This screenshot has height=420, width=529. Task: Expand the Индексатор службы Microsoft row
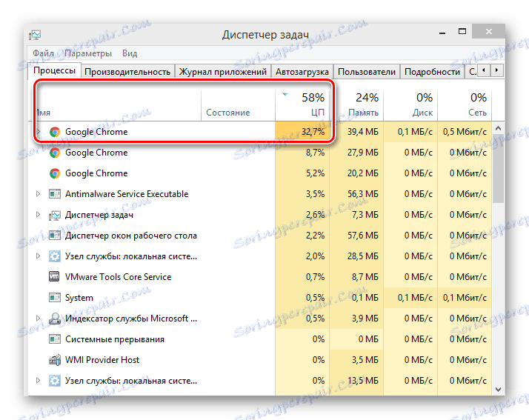39,318
